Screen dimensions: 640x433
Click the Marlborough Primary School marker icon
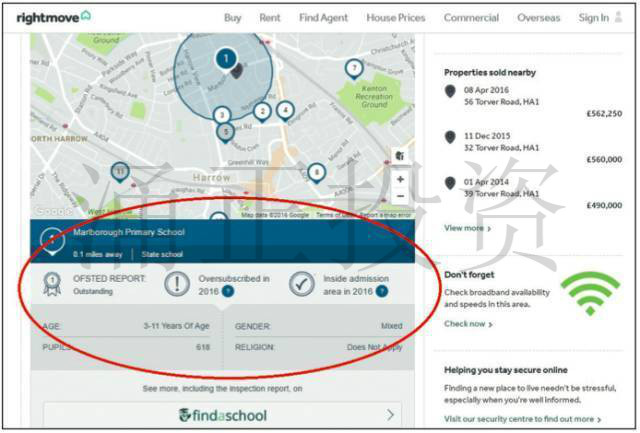[x=52, y=241]
